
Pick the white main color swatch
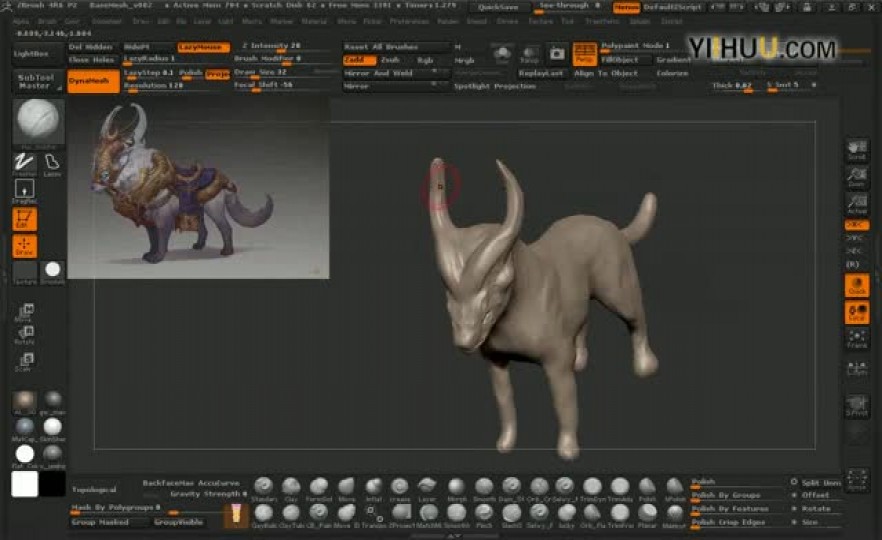click(x=24, y=484)
